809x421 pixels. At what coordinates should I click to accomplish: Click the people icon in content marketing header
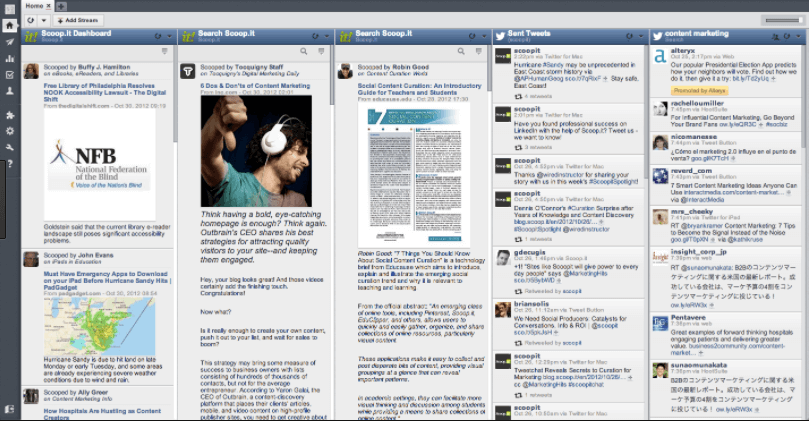[775, 36]
